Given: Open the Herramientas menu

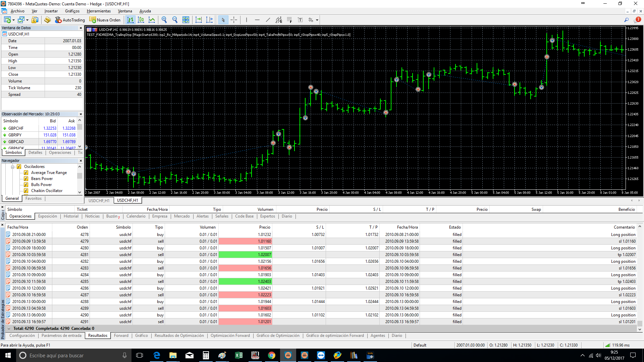Looking at the screenshot, I should 99,11.
